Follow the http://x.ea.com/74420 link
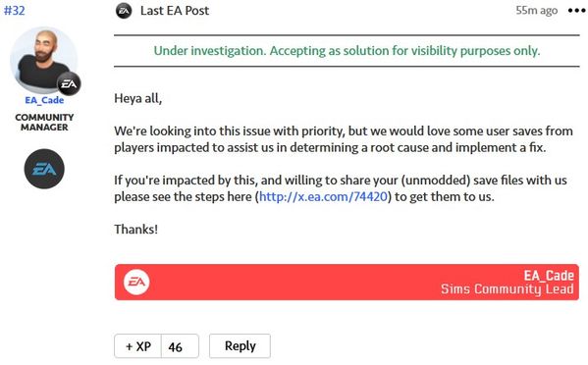This screenshot has width=588, height=365. tap(323, 196)
